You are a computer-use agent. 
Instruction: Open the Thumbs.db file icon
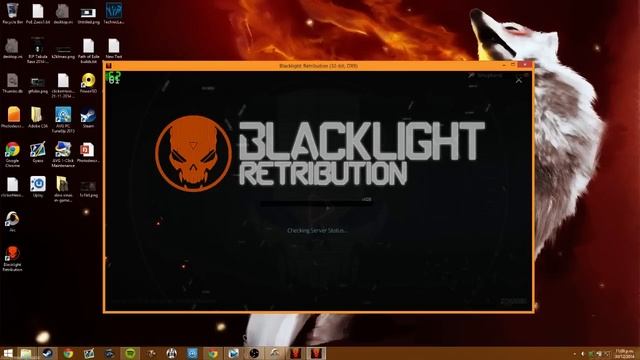click(x=12, y=83)
